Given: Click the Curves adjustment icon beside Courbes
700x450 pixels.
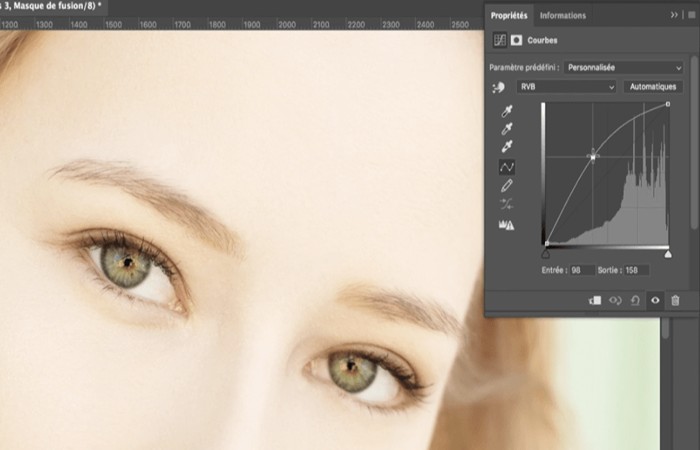Looking at the screenshot, I should click(x=500, y=40).
